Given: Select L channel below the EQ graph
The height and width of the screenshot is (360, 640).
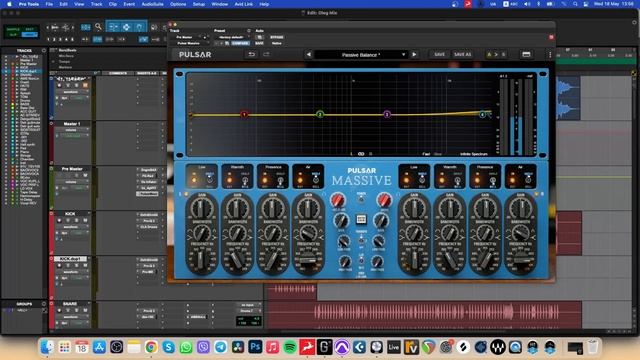Looking at the screenshot, I should click(x=351, y=154).
